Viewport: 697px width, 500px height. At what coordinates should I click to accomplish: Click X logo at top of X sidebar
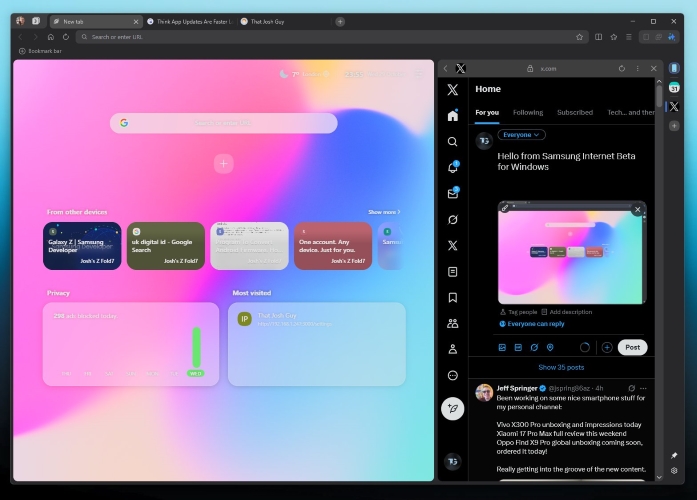[x=453, y=90]
